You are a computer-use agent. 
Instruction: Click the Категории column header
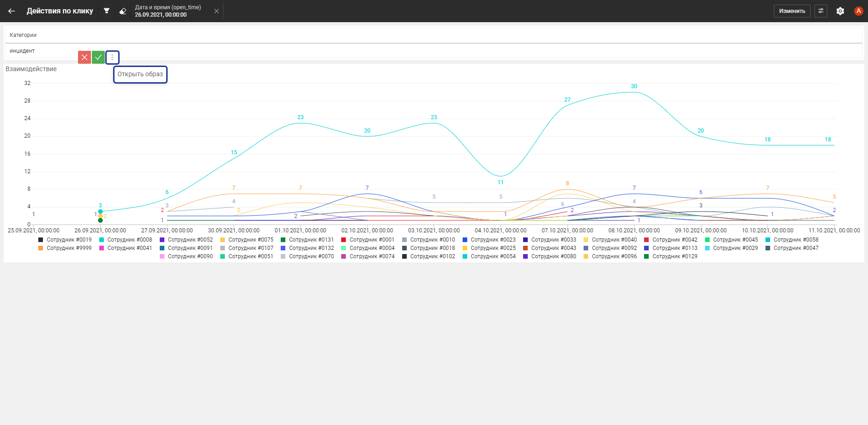pyautogui.click(x=434, y=35)
